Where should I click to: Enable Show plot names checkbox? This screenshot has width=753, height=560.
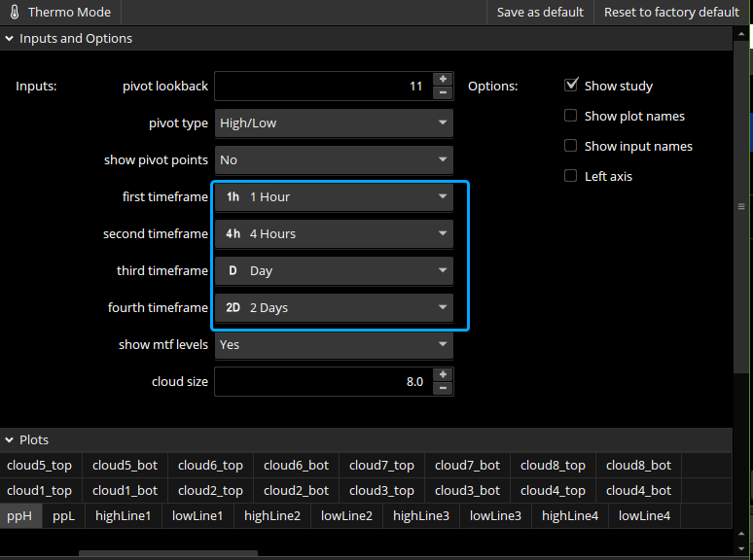point(571,116)
